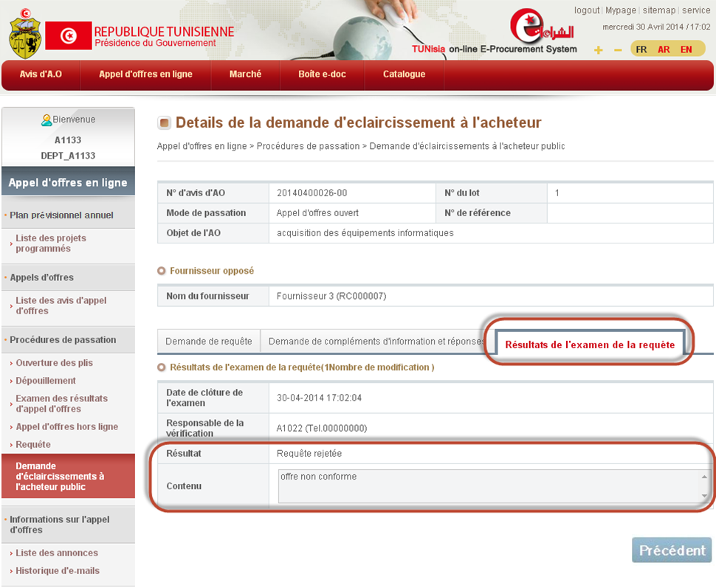The height and width of the screenshot is (588, 716).
Task: Collapse the Procédures de passation section
Action: click(63, 340)
